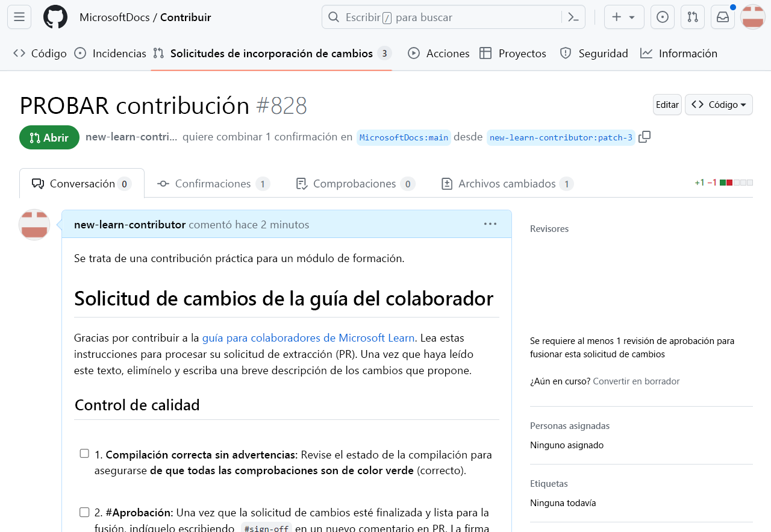This screenshot has width=771, height=532.
Task: Open the notifications inbox icon
Action: pos(723,17)
